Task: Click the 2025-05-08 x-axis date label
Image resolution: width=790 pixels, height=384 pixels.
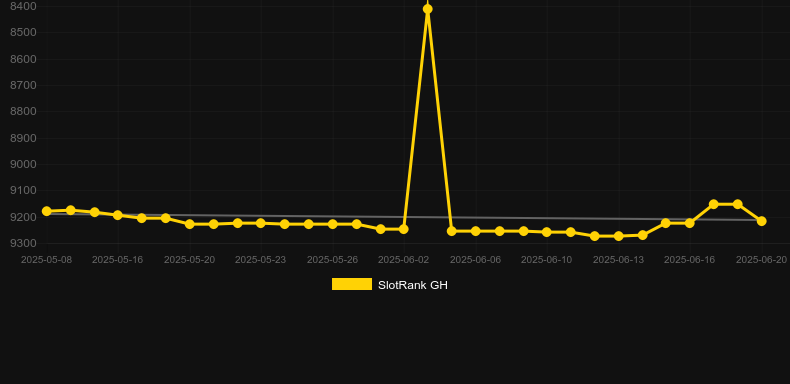Action: click(46, 260)
